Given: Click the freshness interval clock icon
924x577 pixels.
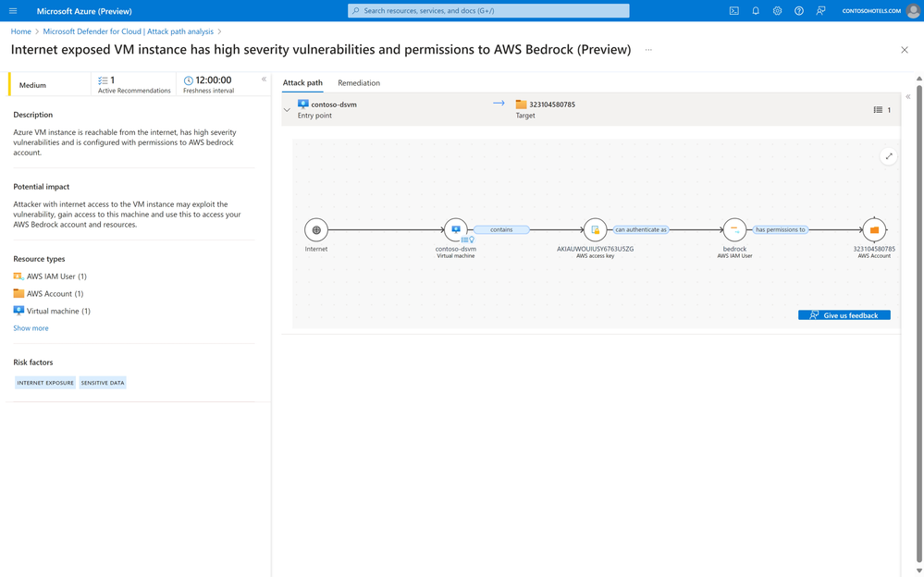Looking at the screenshot, I should (189, 80).
